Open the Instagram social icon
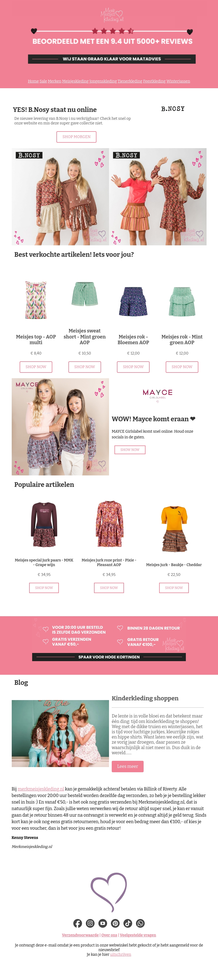The image size is (218, 980). click(90, 923)
